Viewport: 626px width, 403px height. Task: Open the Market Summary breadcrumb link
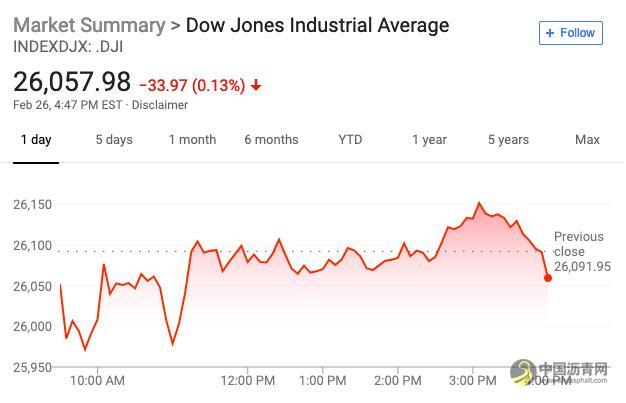tap(88, 25)
